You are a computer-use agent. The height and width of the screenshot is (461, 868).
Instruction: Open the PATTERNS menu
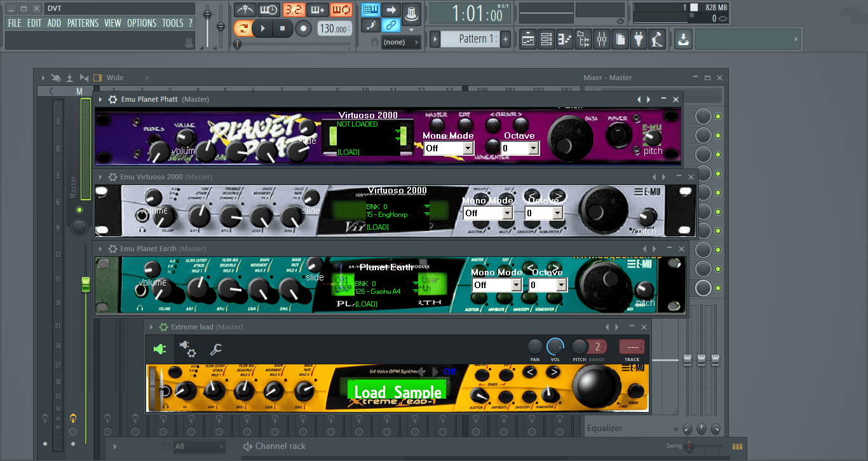point(83,23)
